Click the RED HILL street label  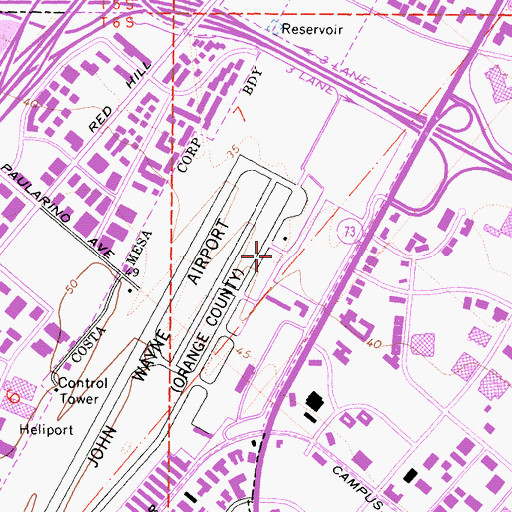click(x=121, y=97)
